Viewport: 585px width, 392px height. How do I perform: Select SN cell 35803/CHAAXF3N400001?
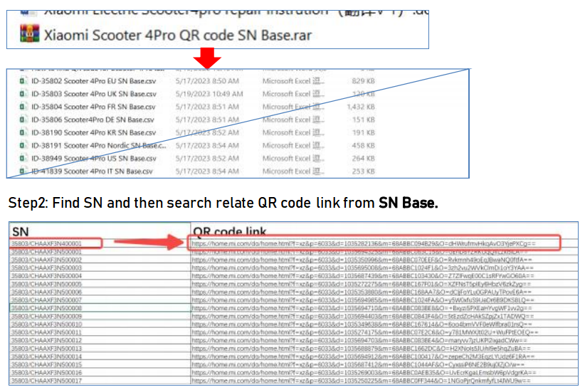pyautogui.click(x=56, y=243)
